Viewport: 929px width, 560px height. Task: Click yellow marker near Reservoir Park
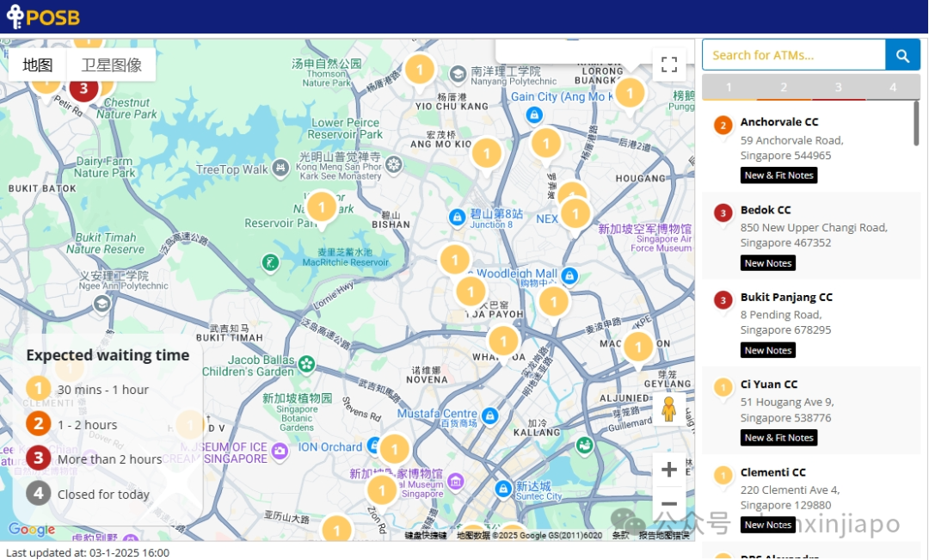(x=322, y=208)
